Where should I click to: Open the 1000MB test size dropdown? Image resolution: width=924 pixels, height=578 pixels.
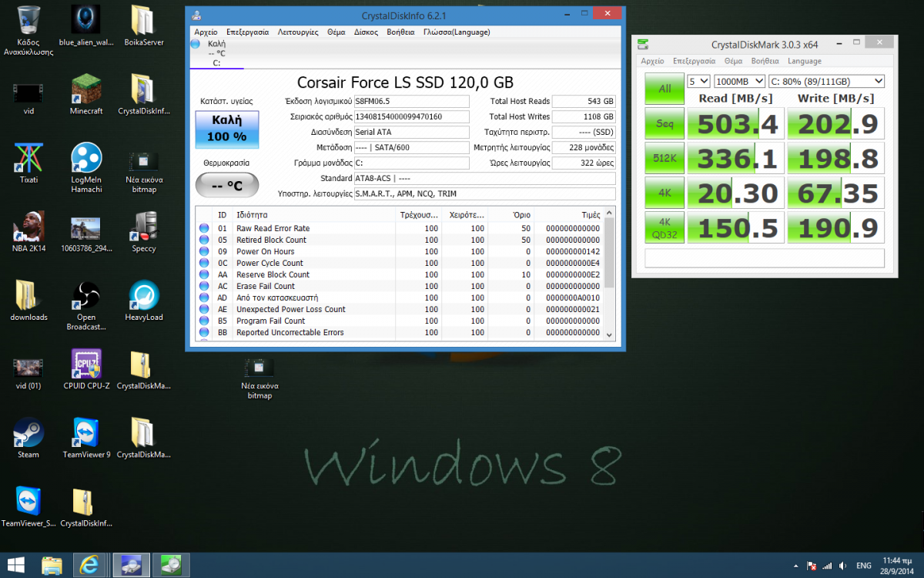[739, 81]
